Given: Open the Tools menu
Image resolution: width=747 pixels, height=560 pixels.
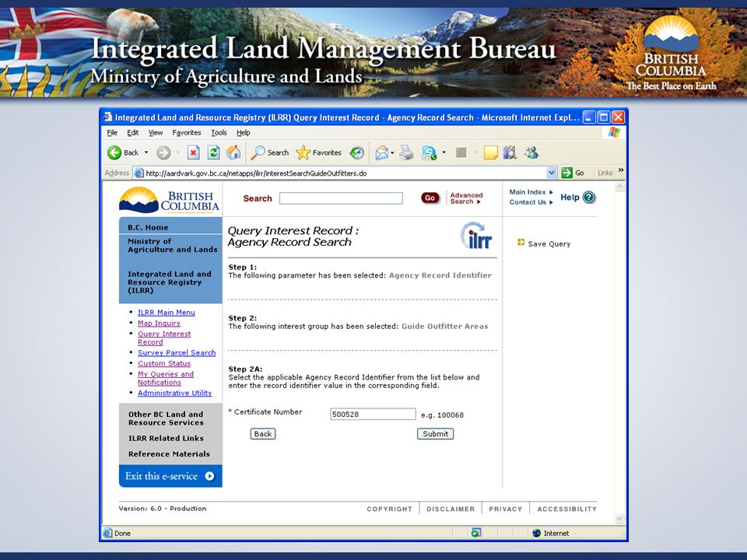Looking at the screenshot, I should 219,132.
